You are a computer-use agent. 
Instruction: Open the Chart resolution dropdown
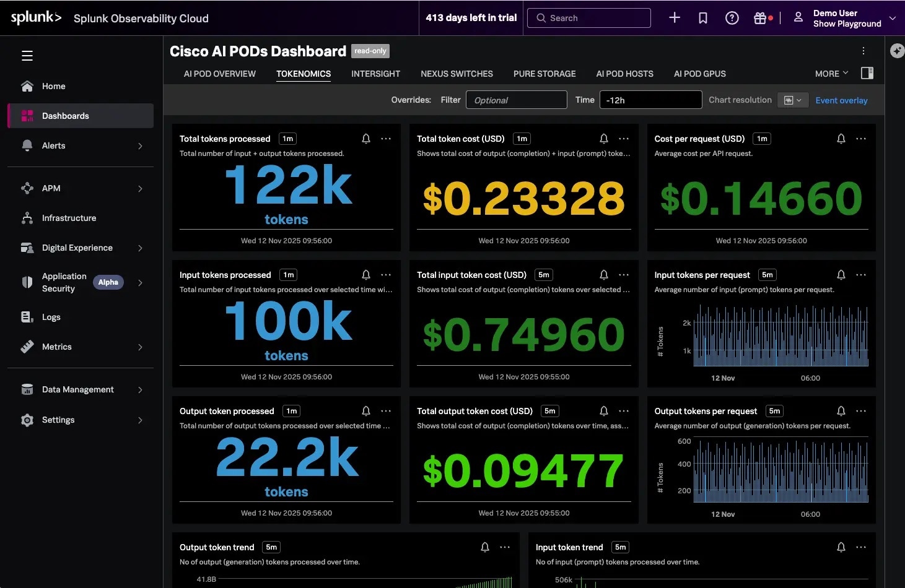point(793,100)
